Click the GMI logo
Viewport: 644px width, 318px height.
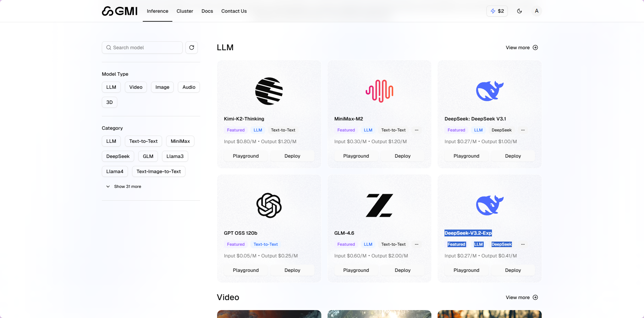(119, 11)
